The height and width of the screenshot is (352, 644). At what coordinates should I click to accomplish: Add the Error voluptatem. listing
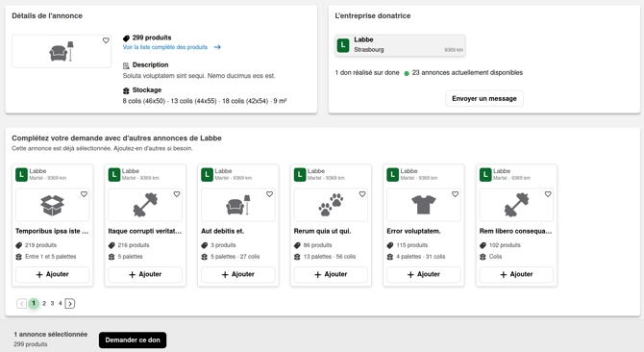[424, 274]
